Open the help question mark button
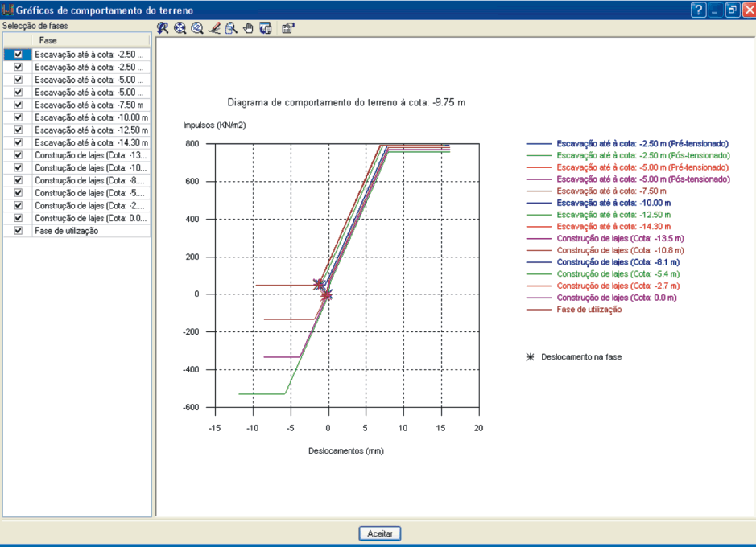 [x=698, y=10]
